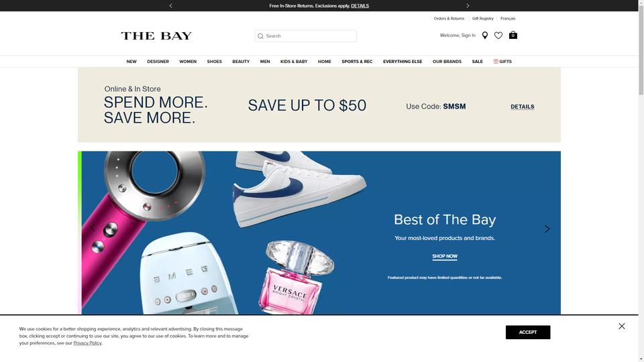The image size is (644, 362).
Task: Show next announcement with right arrow
Action: [x=468, y=6]
